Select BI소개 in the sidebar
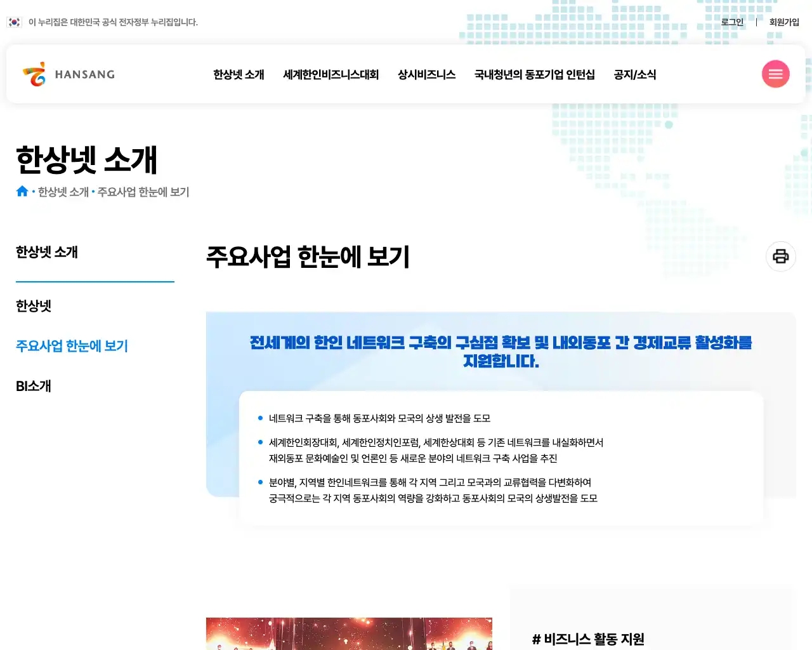The width and height of the screenshot is (812, 650). [x=34, y=386]
